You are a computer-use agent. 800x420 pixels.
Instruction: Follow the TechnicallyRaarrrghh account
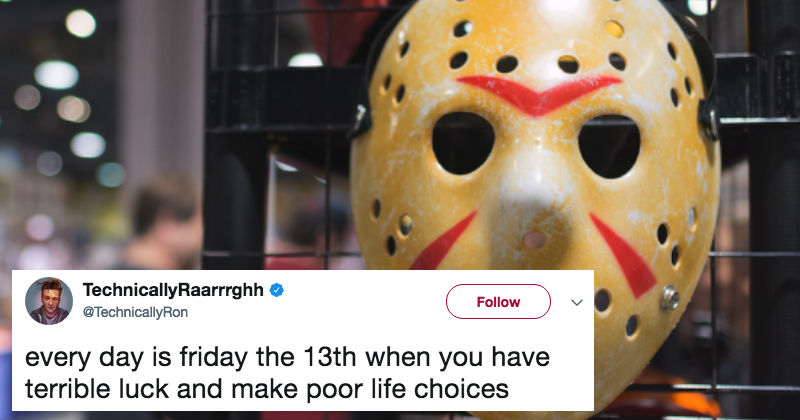[498, 302]
